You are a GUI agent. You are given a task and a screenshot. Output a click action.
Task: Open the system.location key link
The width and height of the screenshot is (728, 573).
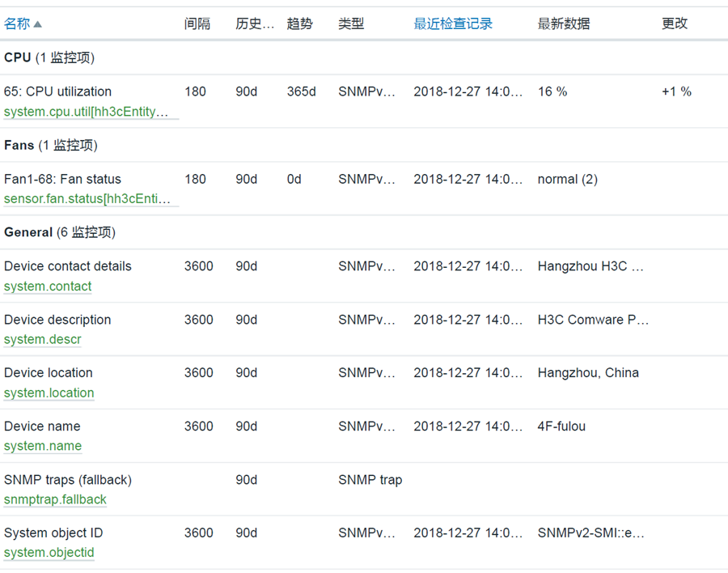pyautogui.click(x=49, y=393)
